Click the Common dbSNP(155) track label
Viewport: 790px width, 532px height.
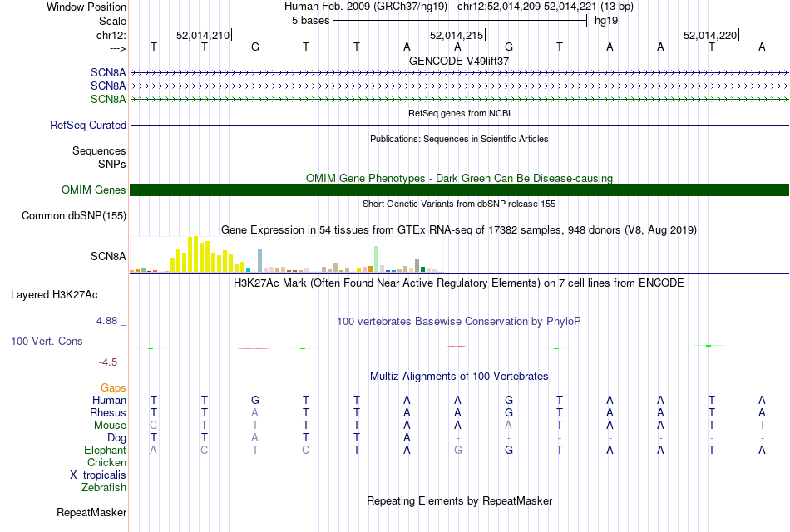point(74,215)
